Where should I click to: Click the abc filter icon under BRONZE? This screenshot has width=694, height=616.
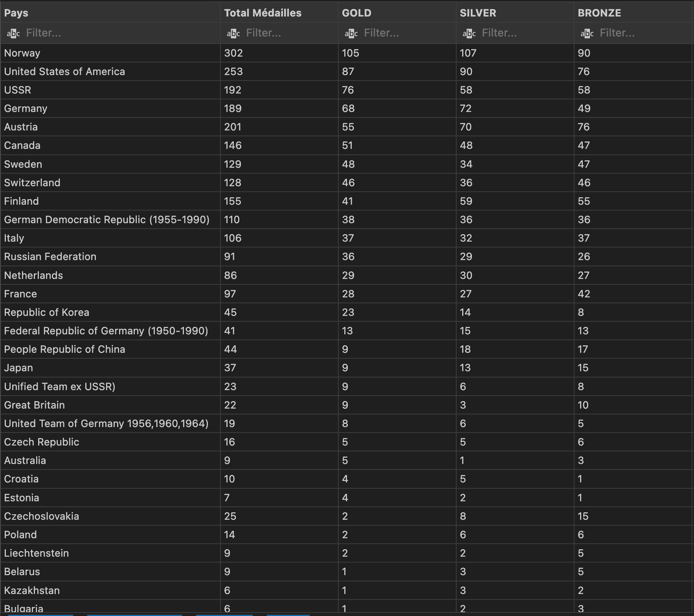point(587,33)
